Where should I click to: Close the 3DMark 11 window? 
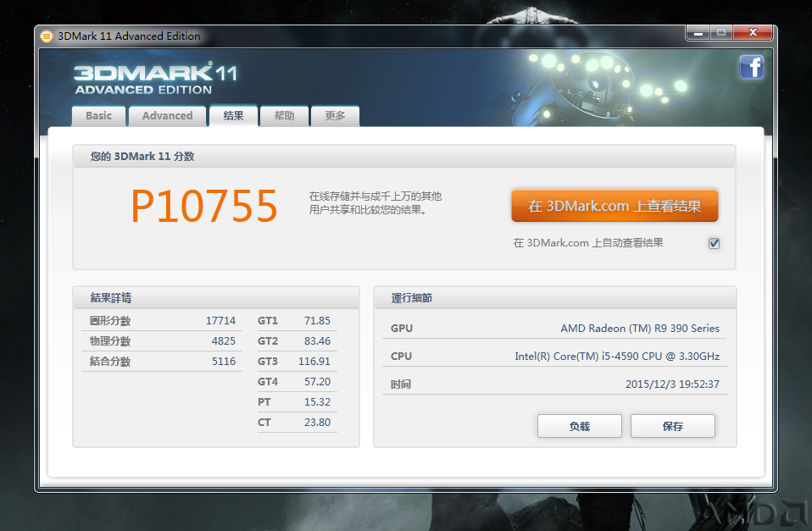click(753, 32)
